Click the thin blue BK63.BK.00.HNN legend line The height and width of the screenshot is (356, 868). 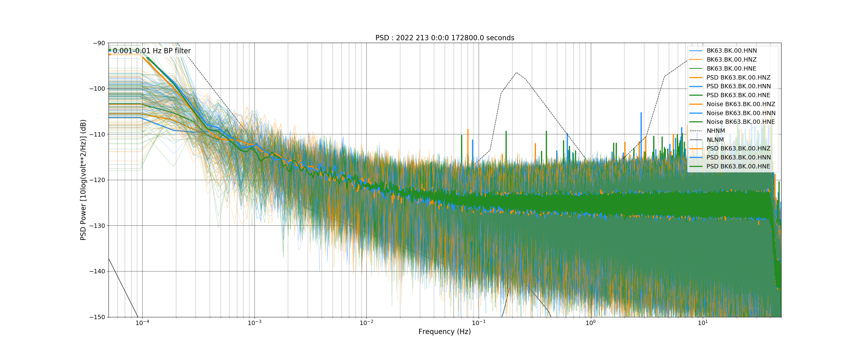pos(696,51)
